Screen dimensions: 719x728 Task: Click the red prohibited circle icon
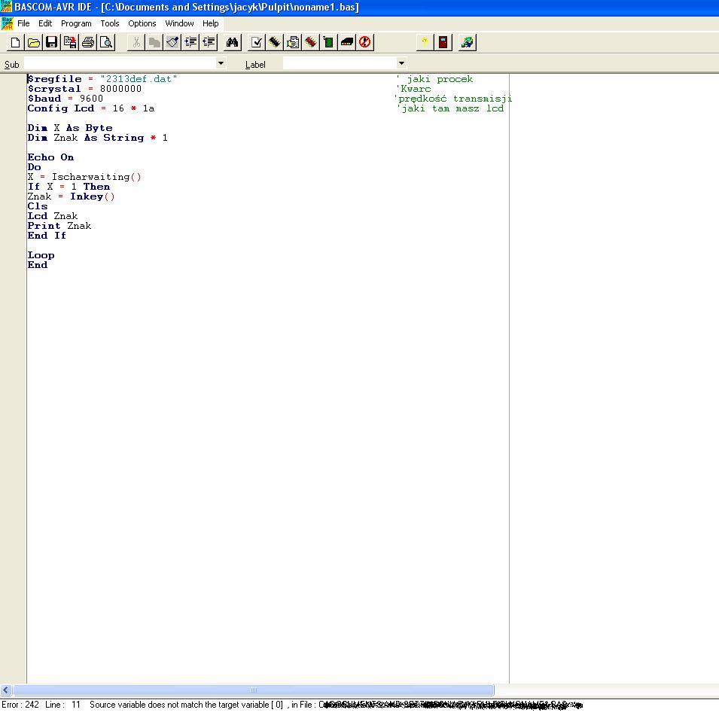click(365, 43)
